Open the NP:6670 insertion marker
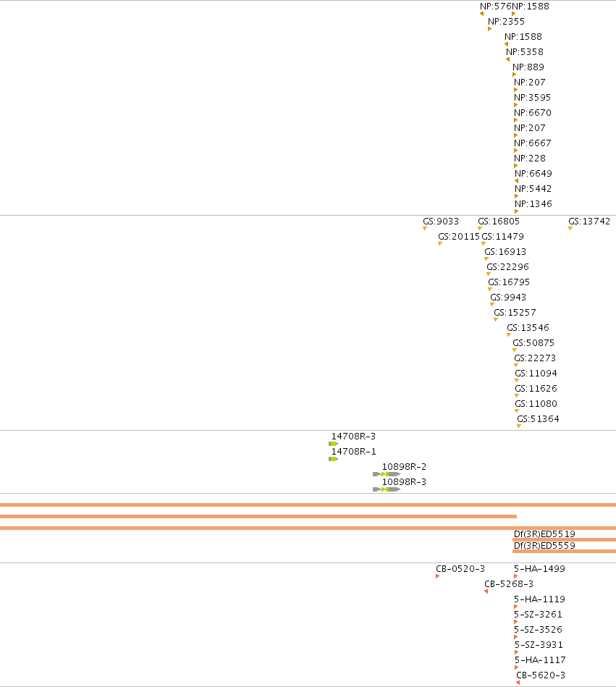This screenshot has width=616, height=687. point(515,120)
